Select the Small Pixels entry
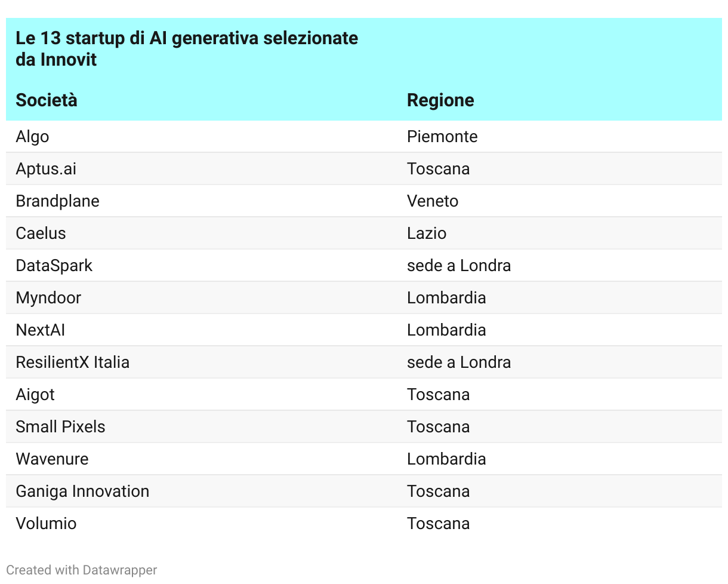 pos(60,427)
